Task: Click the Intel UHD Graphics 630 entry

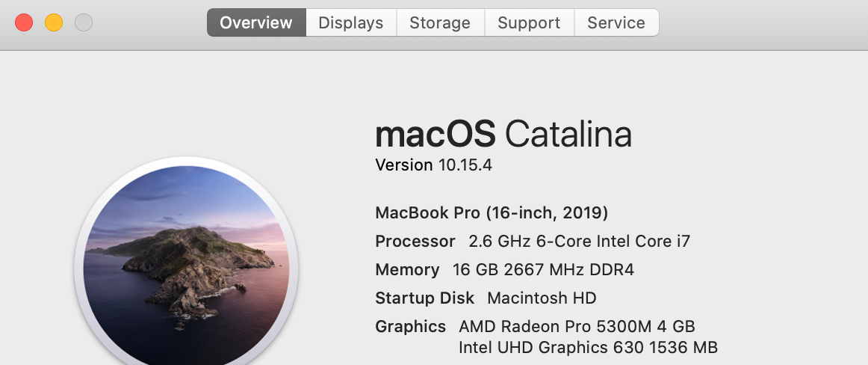Action: click(588, 348)
